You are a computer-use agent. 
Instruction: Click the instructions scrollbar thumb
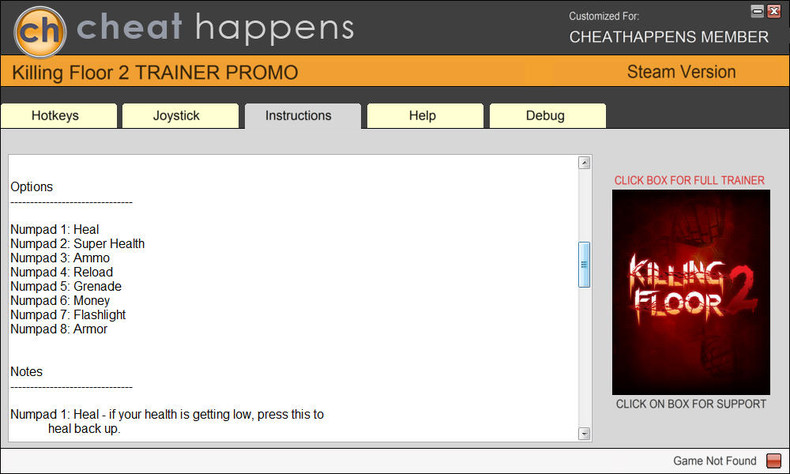tap(584, 264)
